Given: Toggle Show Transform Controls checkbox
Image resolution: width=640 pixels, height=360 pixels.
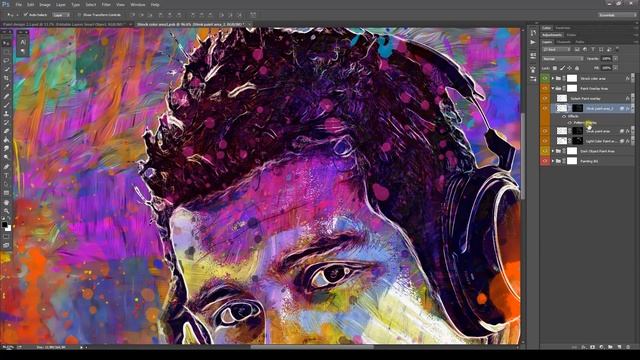Looking at the screenshot, I should point(79,15).
